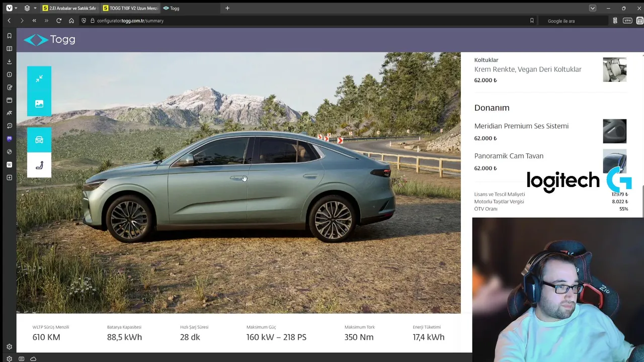The width and height of the screenshot is (644, 362).
Task: Click the '350 Nm' torque value
Action: click(359, 337)
